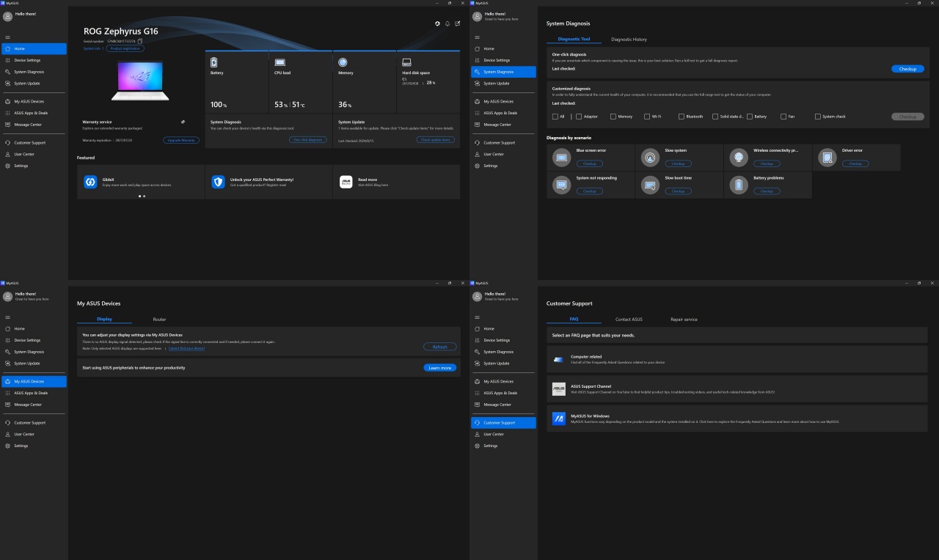
Task: Click the Product registration button
Action: pyautogui.click(x=125, y=48)
